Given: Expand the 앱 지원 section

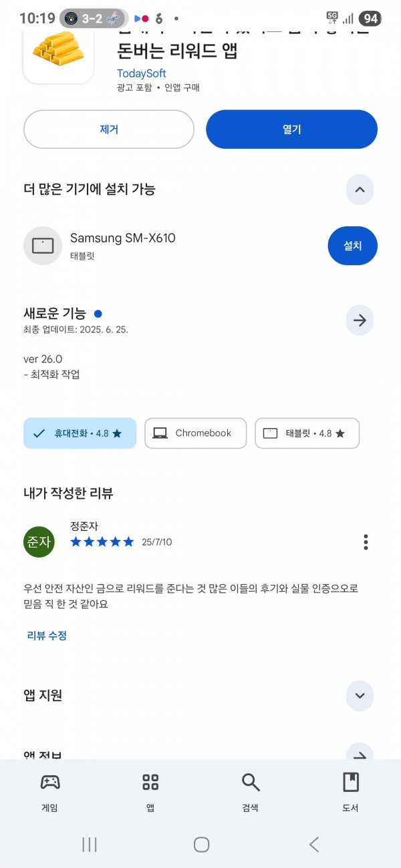Looking at the screenshot, I should point(360,696).
